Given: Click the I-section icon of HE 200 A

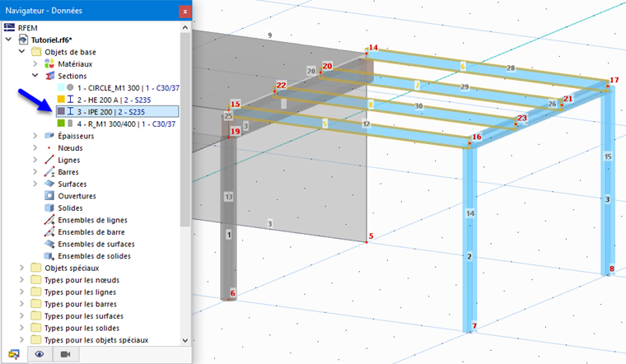Looking at the screenshot, I should click(70, 99).
